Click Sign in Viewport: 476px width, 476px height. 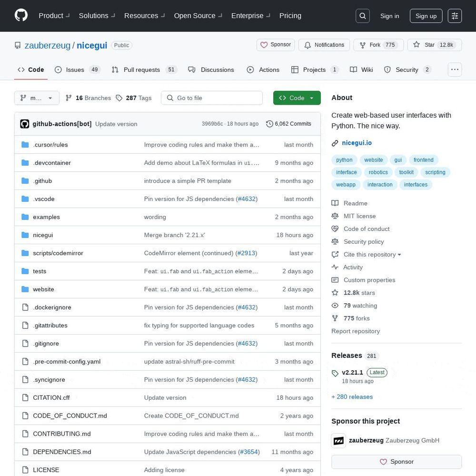tap(389, 16)
